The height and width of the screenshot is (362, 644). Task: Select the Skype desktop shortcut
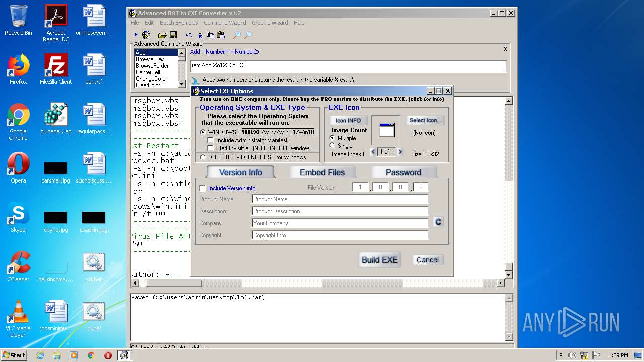(18, 217)
